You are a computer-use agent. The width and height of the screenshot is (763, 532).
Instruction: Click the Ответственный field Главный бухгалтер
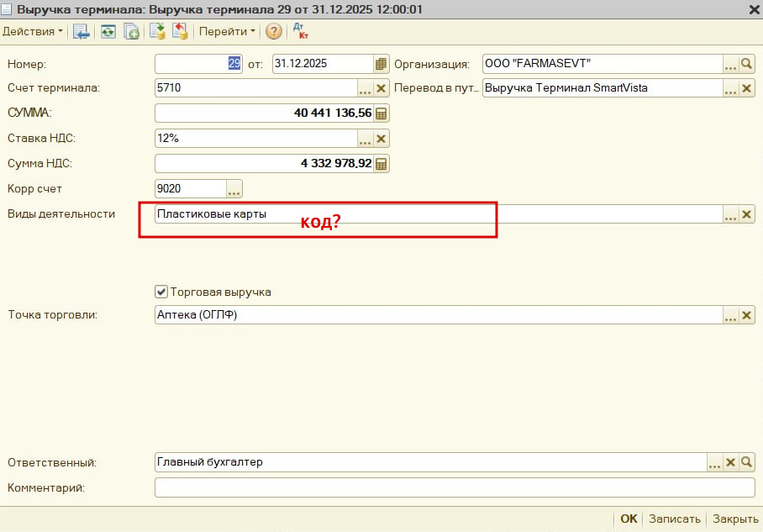click(x=430, y=462)
